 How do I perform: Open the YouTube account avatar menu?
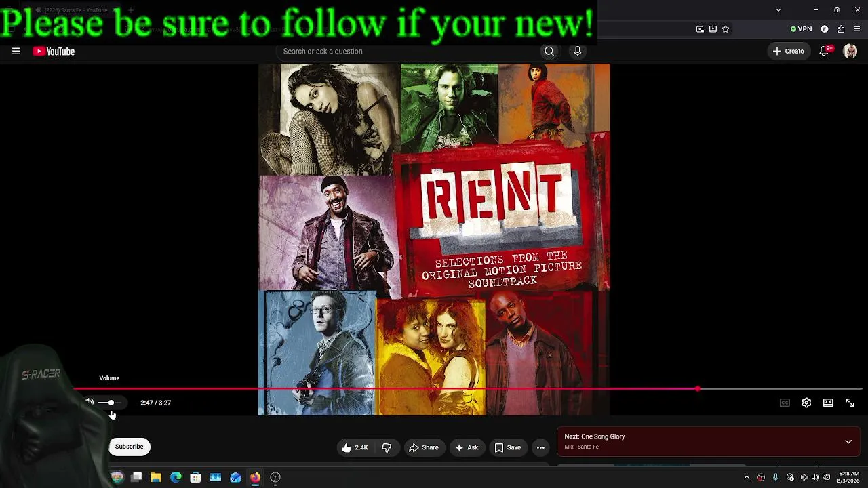850,52
